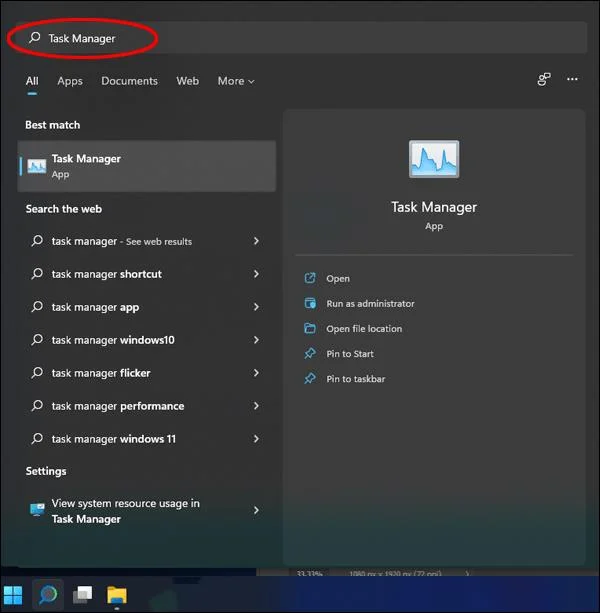Expand arrow for 'task manager windows 11'
Viewport: 600px width, 613px height.
pyautogui.click(x=256, y=439)
